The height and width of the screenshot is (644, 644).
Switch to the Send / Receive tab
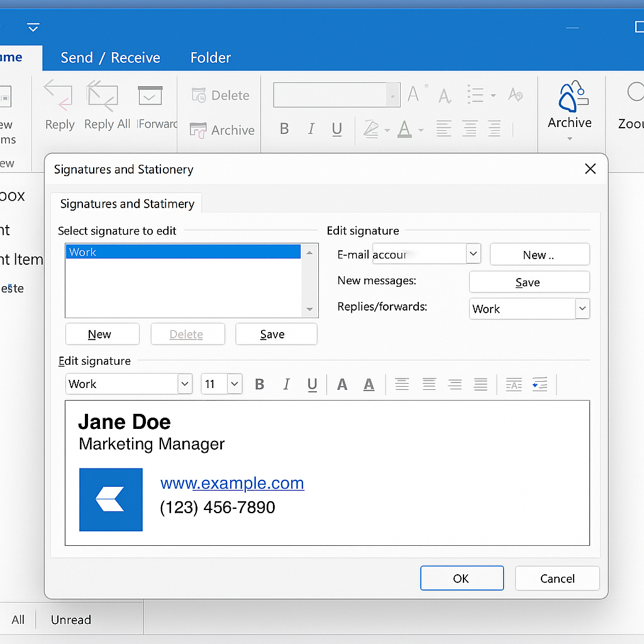click(x=110, y=58)
